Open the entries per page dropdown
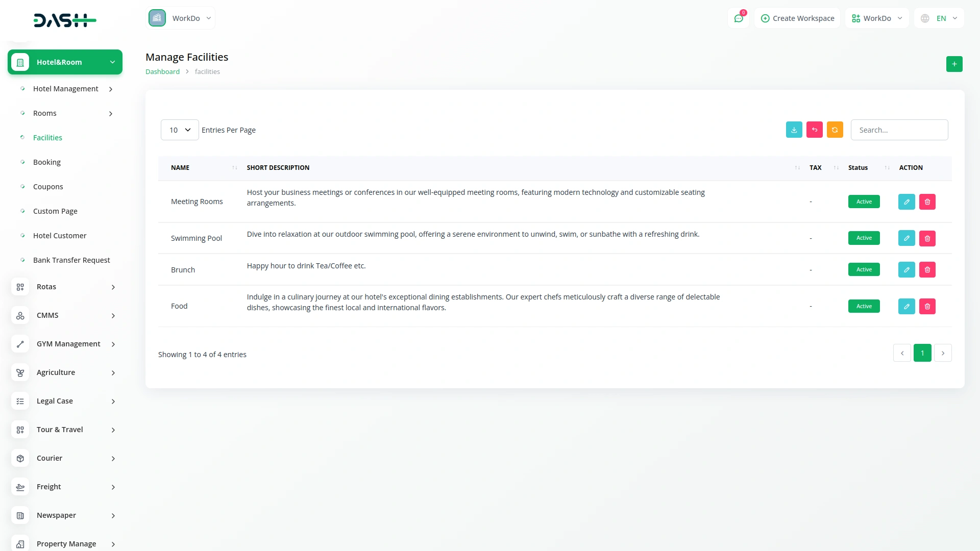This screenshot has width=980, height=551. [180, 130]
